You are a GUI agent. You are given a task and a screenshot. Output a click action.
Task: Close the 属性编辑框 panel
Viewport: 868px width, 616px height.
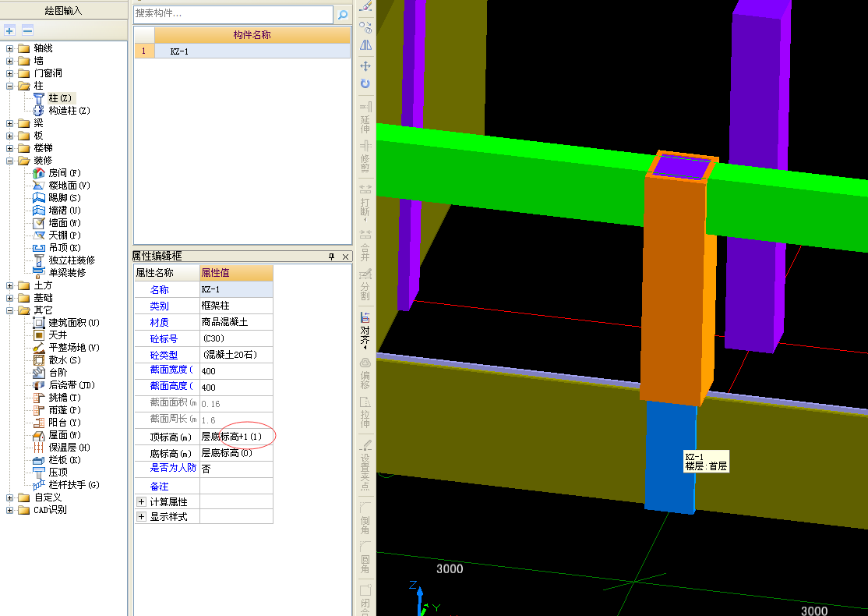click(x=345, y=257)
